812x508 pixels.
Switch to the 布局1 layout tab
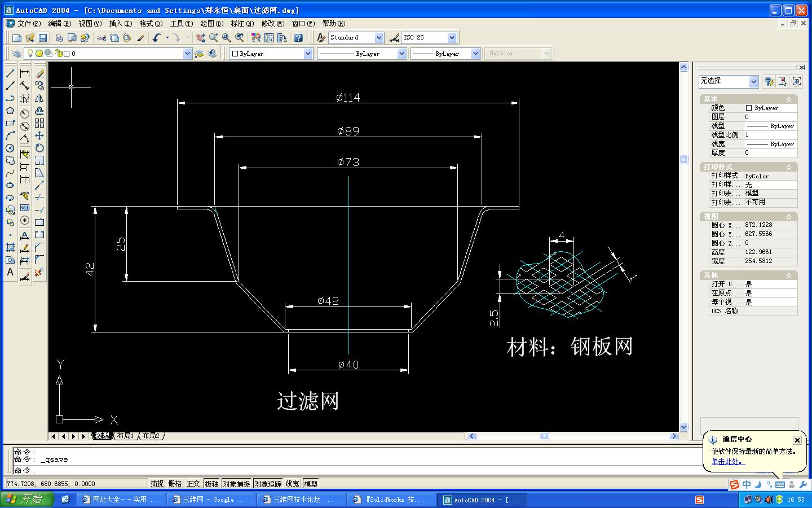[x=125, y=436]
